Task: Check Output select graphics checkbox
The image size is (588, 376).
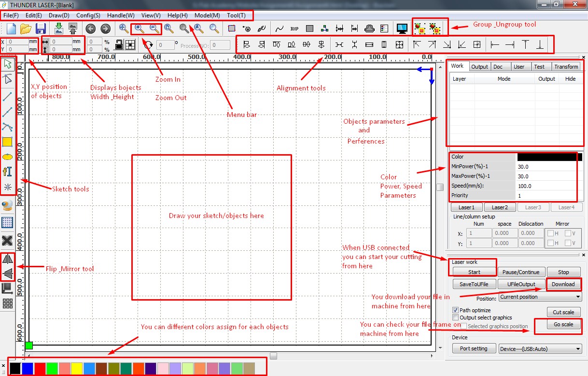Action: click(455, 318)
